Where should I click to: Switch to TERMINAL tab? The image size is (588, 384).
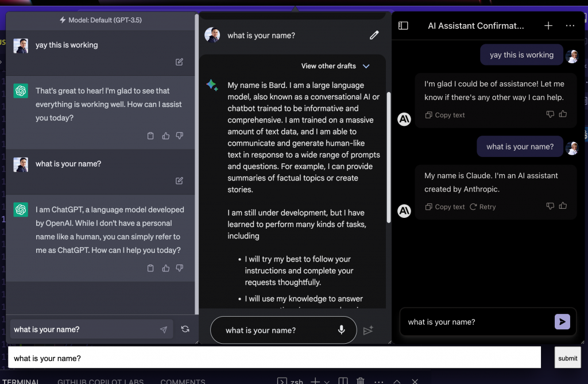[21, 381]
